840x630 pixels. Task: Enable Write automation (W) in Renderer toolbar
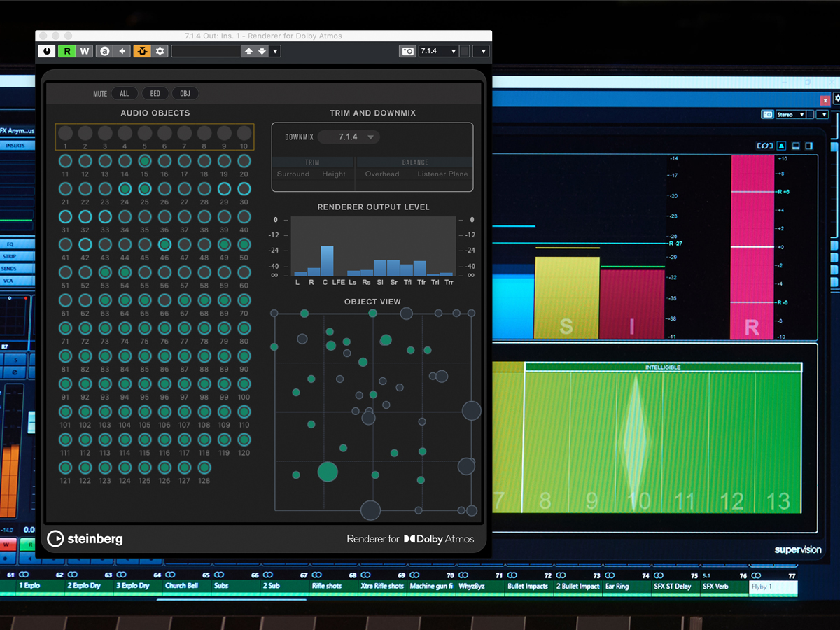[85, 51]
